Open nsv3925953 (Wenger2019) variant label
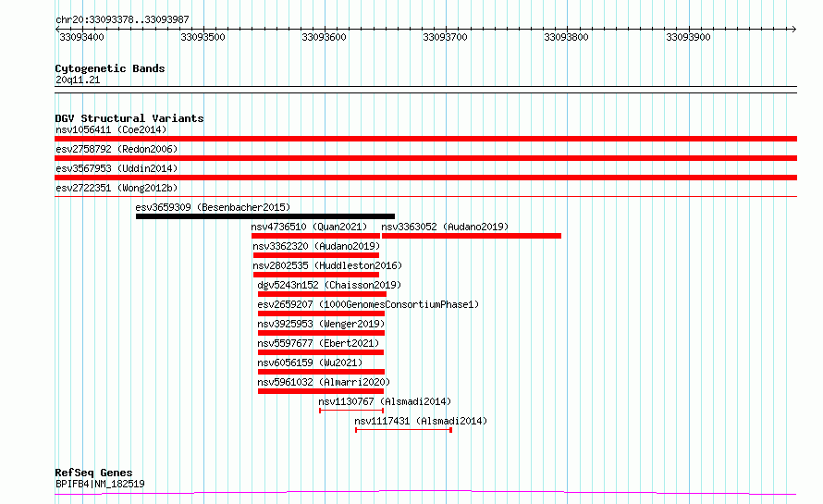823x504 pixels. (x=321, y=324)
